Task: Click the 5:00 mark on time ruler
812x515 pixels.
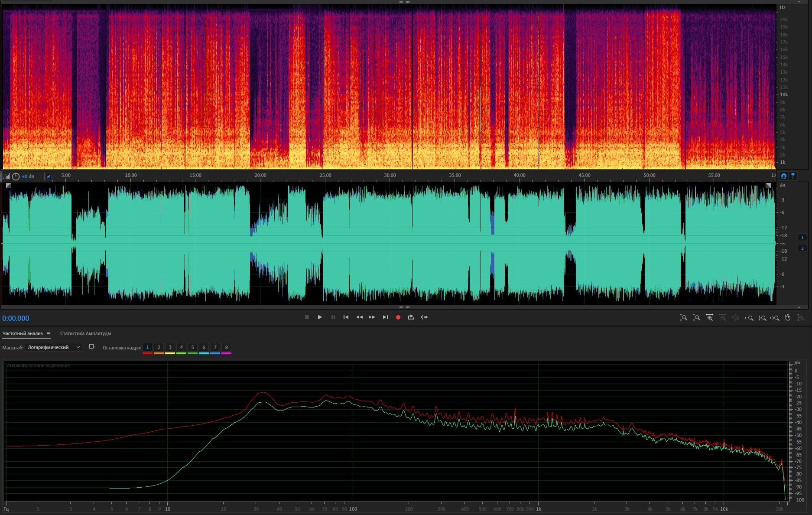Action: (66, 175)
